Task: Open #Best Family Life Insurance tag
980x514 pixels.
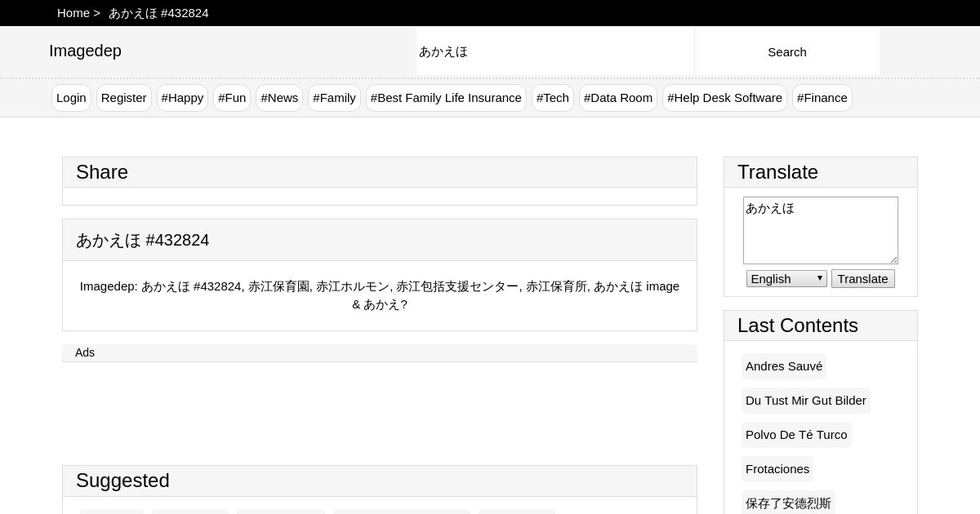Action: point(446,98)
